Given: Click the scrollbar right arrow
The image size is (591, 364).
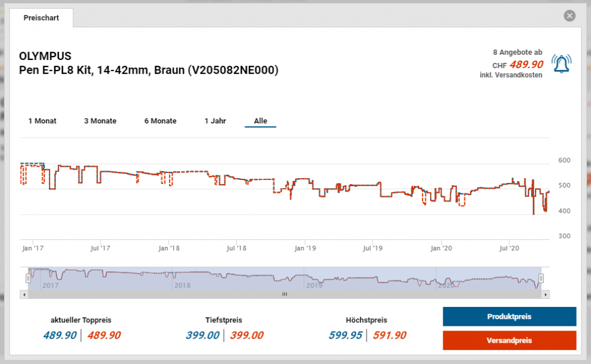Looking at the screenshot, I should coord(545,294).
